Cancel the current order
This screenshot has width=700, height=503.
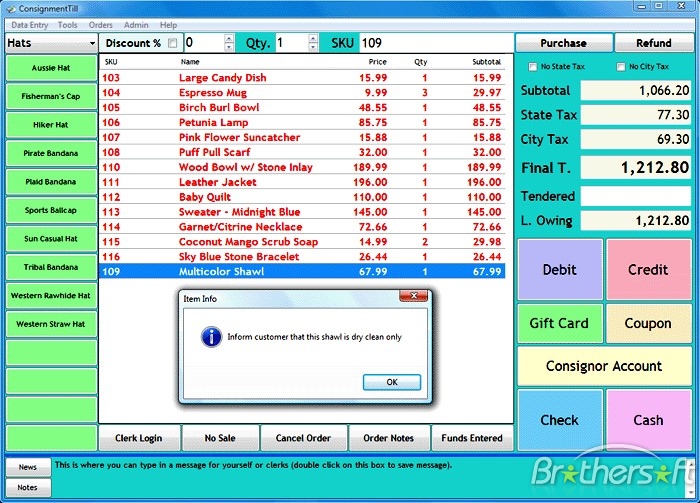tap(304, 438)
